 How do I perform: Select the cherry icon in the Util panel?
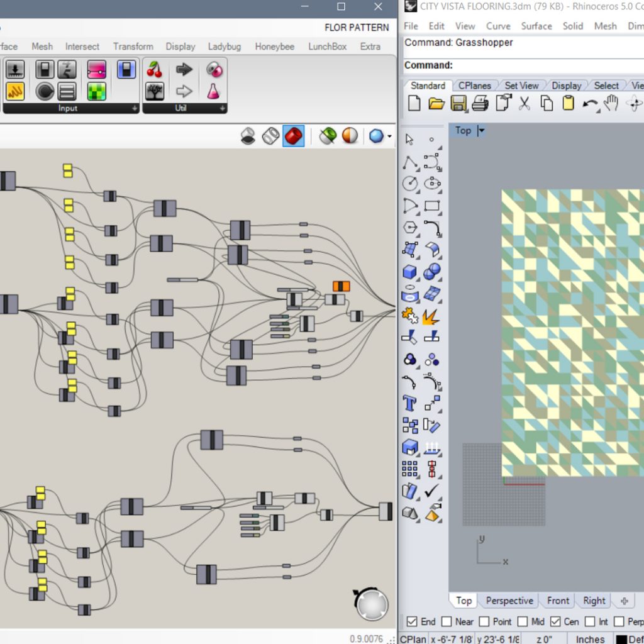[x=155, y=69]
